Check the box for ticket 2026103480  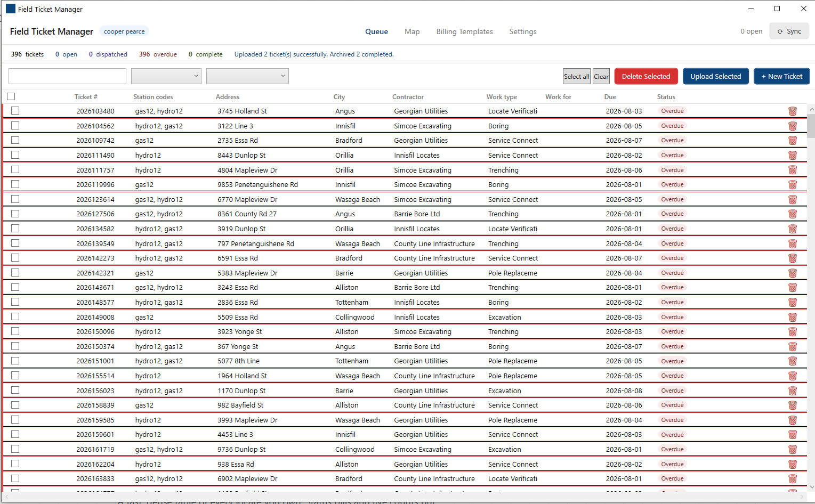coord(15,110)
